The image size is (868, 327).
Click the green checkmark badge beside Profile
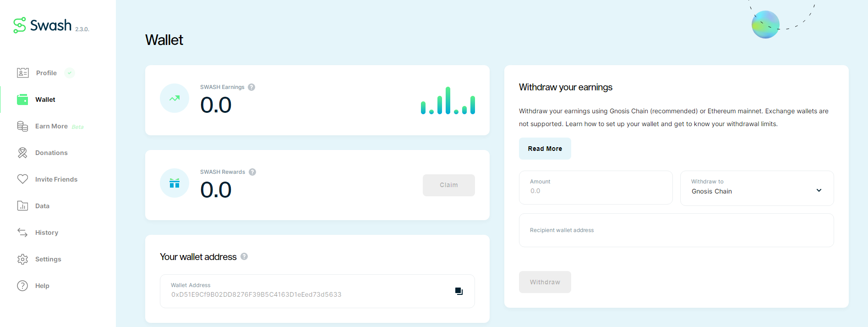point(70,73)
